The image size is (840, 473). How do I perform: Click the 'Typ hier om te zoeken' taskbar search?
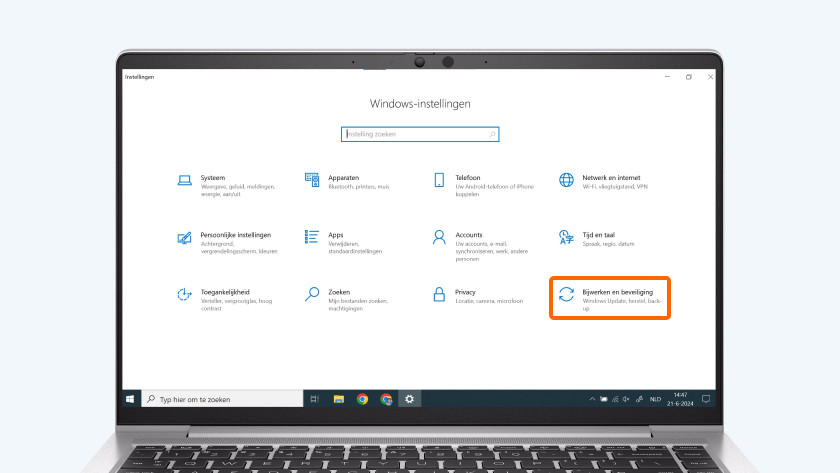222,399
